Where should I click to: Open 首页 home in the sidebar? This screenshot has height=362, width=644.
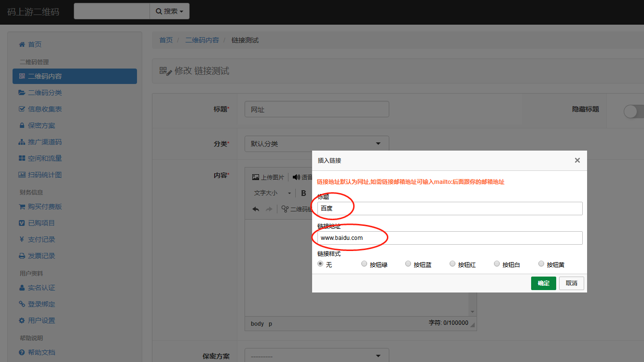pyautogui.click(x=34, y=44)
